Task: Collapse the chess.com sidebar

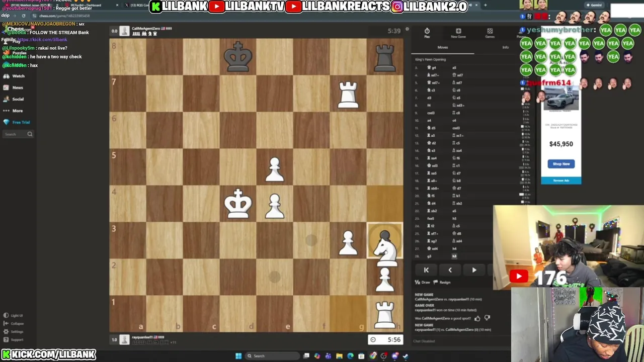Action: point(14,323)
